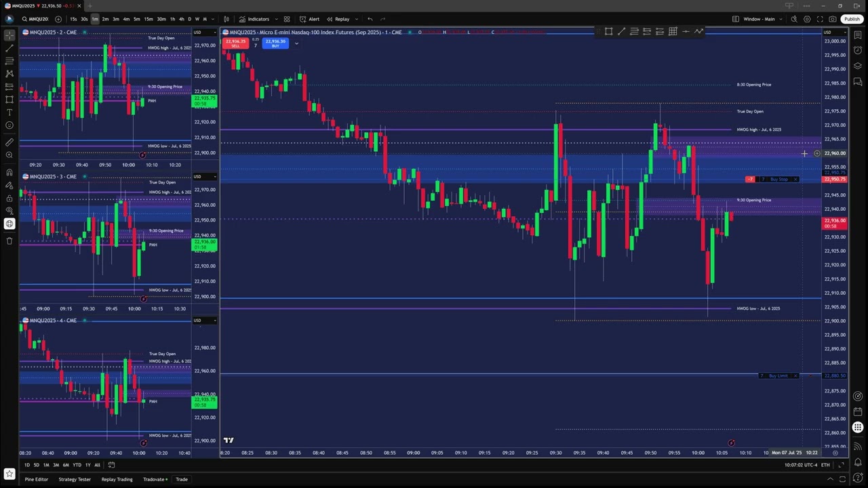The image size is (868, 488).
Task: Click the grid tool in floating toolbar
Action: 673,31
